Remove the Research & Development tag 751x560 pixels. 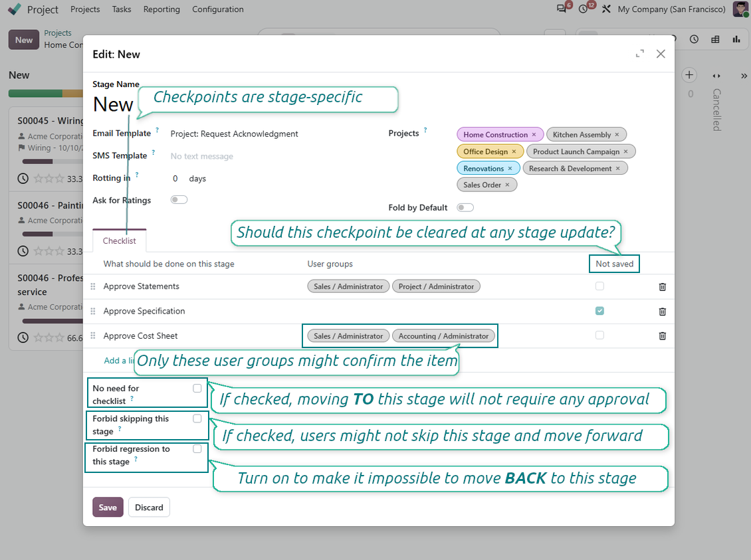pyautogui.click(x=618, y=168)
